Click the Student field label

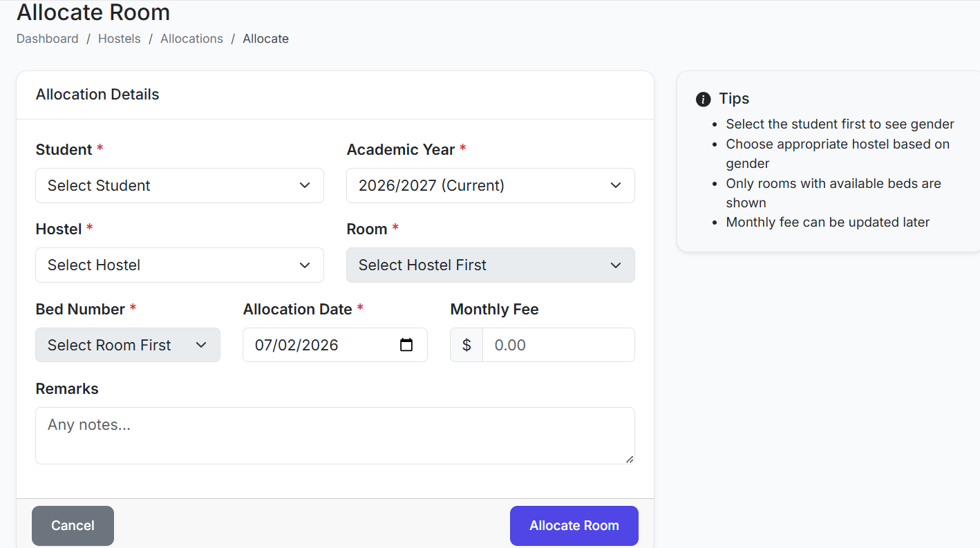[x=64, y=150]
